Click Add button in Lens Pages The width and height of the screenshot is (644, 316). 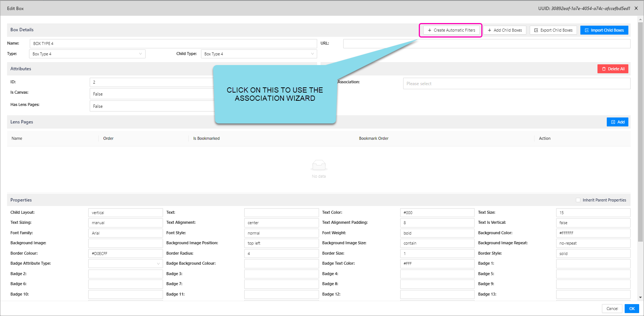tap(617, 122)
